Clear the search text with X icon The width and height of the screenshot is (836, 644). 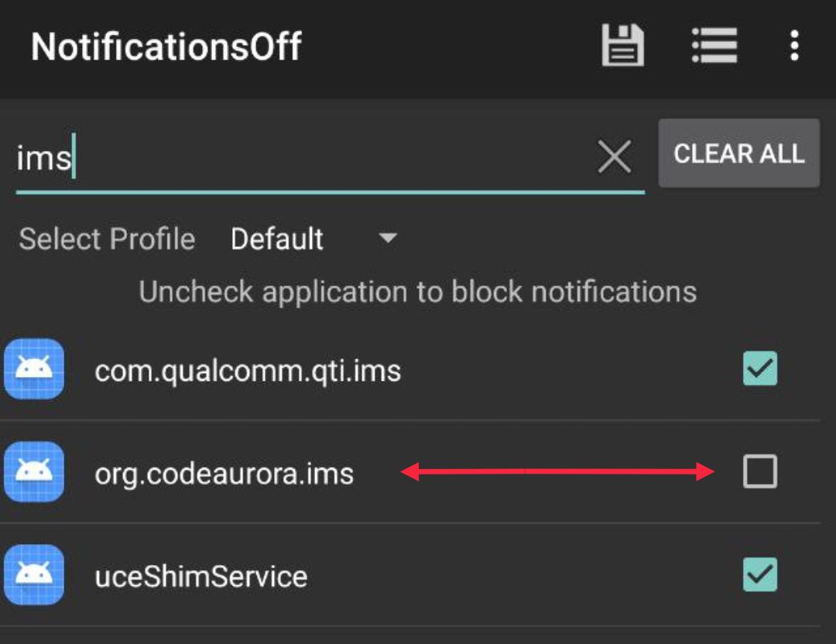click(614, 157)
